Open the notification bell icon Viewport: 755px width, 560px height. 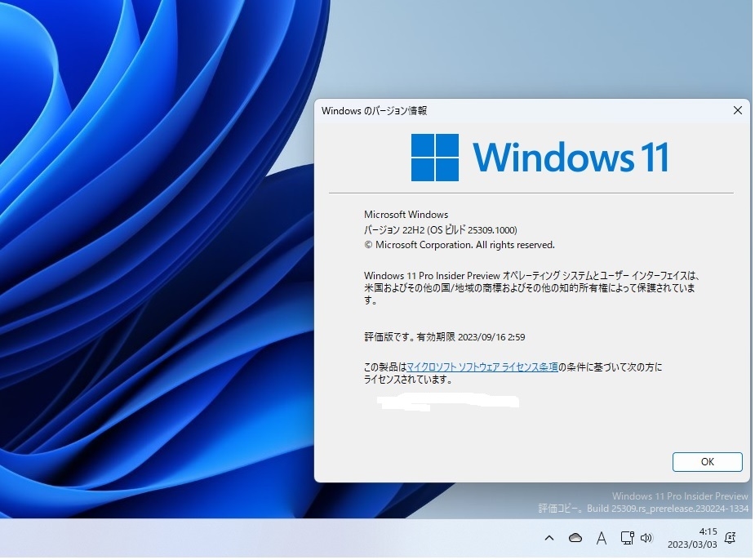coord(731,539)
